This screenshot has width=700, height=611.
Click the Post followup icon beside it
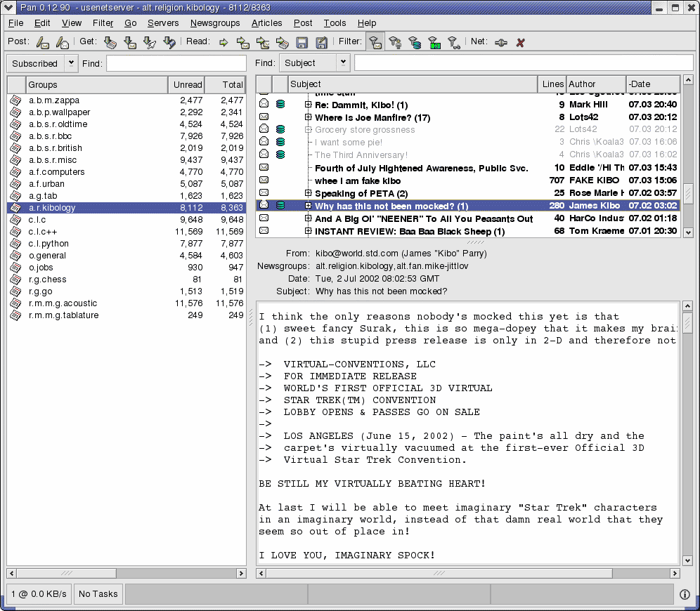coord(63,42)
